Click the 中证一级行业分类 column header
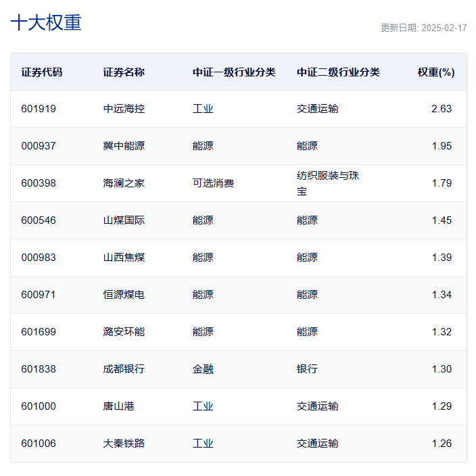This screenshot has width=476, height=476. coord(234,72)
